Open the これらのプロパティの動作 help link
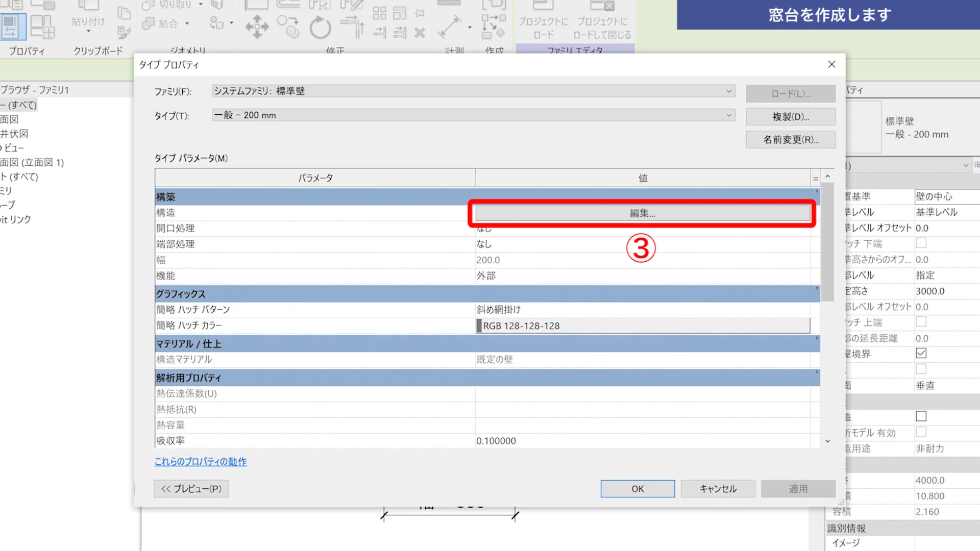Viewport: 980px width, 551px height. coord(201,462)
